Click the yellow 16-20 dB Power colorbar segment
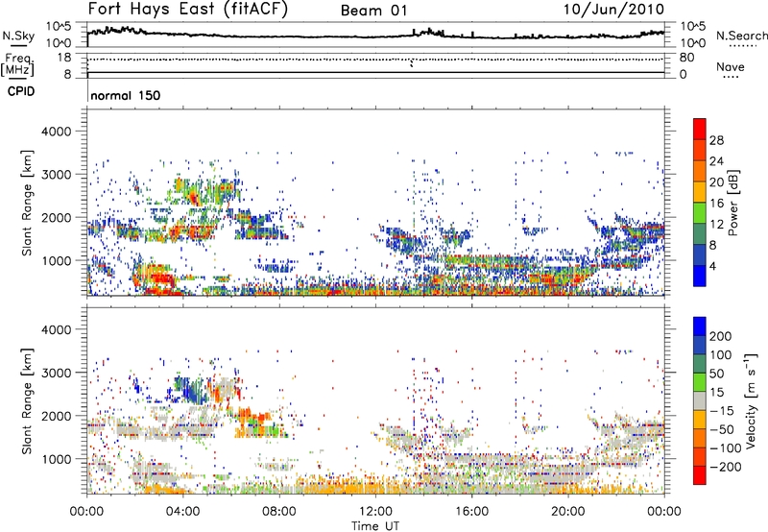Viewport: 768px width, 532px height. [x=700, y=192]
